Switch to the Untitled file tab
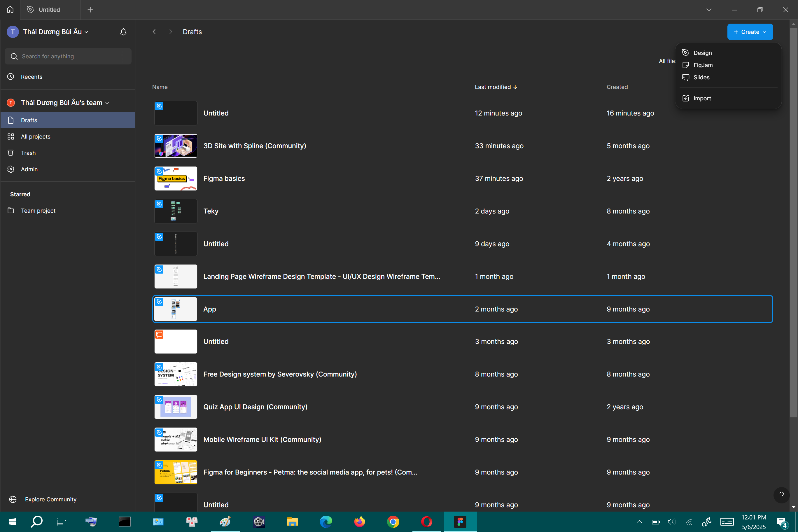 [x=50, y=10]
